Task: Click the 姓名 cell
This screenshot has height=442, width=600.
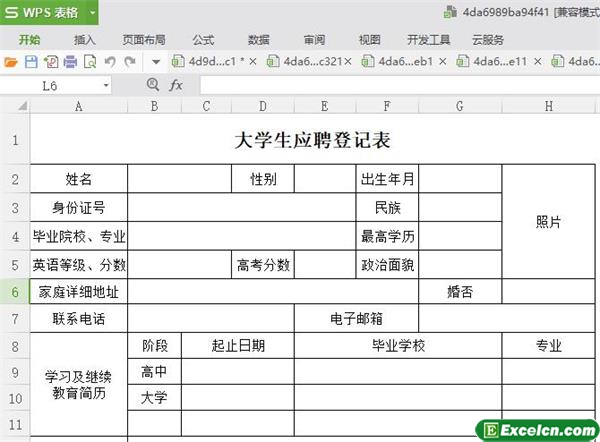Action: pos(78,179)
